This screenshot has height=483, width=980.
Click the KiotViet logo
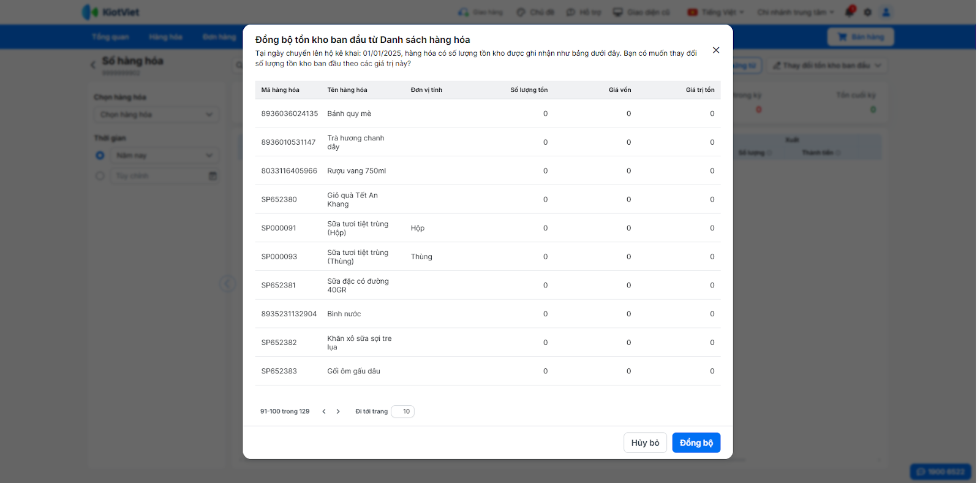coord(111,12)
